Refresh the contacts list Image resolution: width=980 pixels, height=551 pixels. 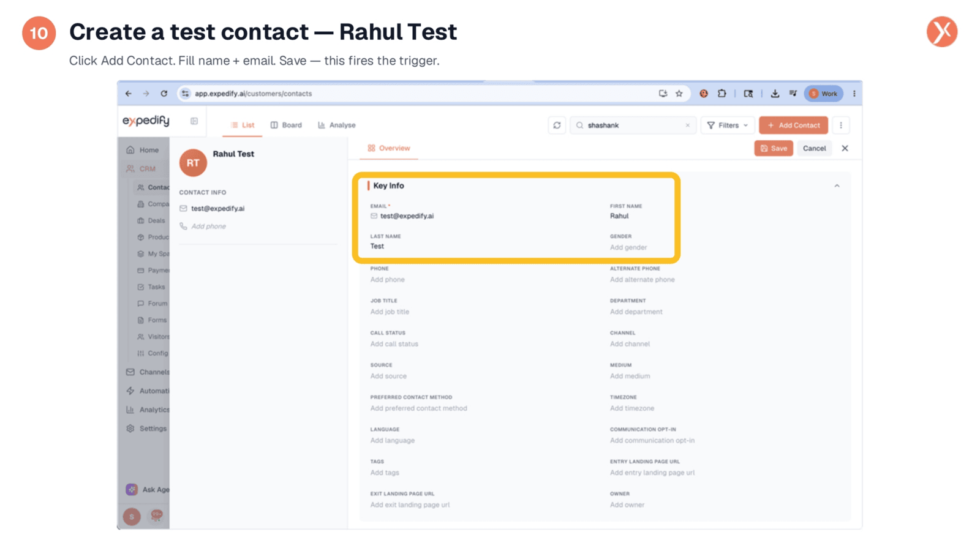(557, 125)
